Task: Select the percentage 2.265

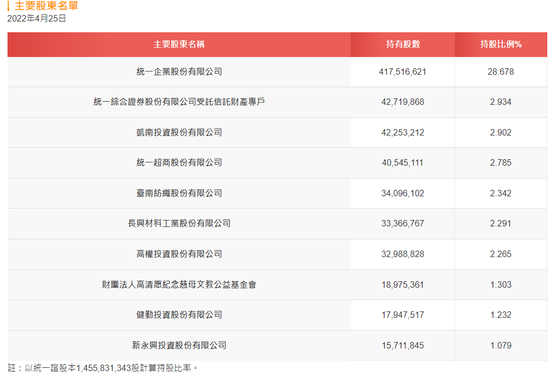Action: point(501,254)
